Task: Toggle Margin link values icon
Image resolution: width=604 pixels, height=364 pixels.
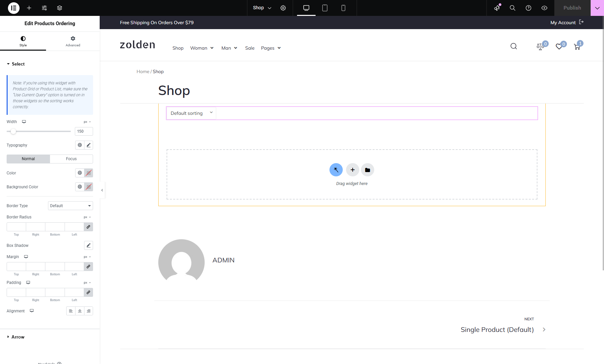Action: click(88, 266)
